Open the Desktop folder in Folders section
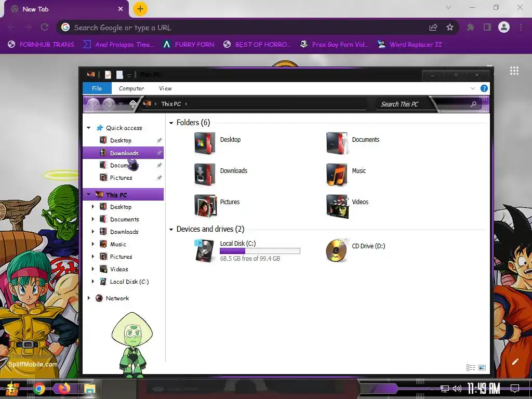 [205, 143]
